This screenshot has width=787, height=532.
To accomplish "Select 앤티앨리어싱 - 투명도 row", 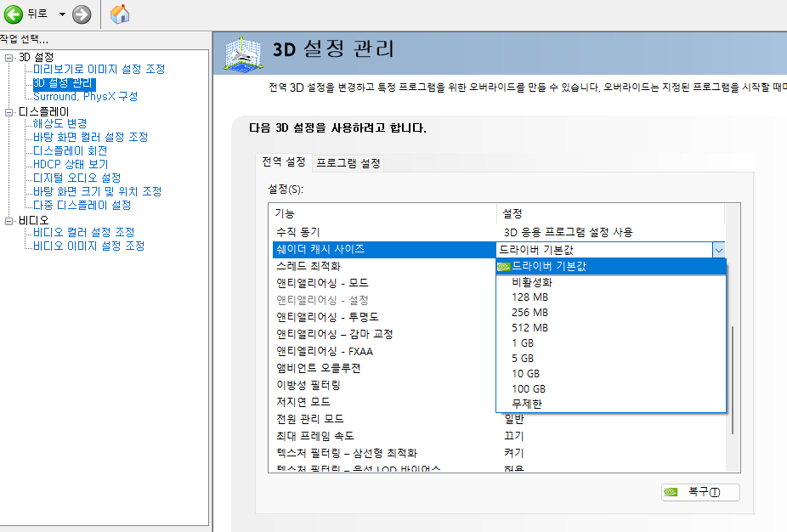I will [x=384, y=317].
